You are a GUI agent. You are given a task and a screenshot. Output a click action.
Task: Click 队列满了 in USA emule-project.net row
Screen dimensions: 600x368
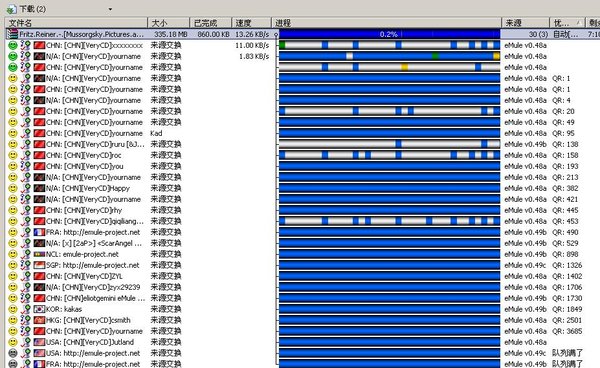pos(567,353)
